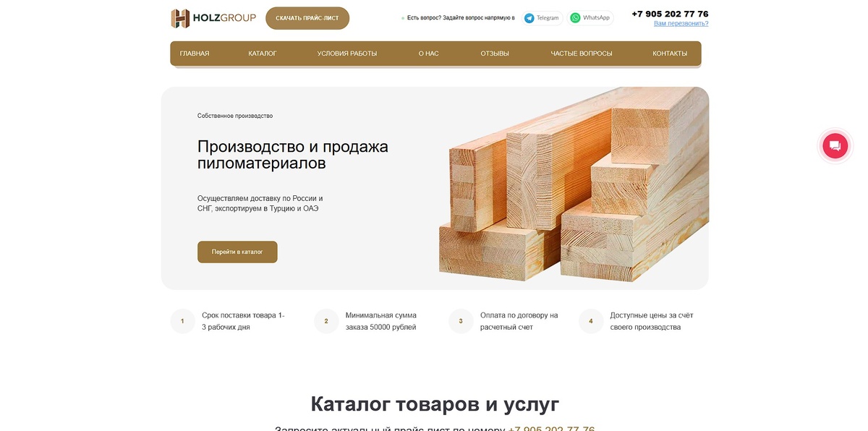This screenshot has width=868, height=431.
Task: Click the numbered badge 2 for minimum order
Action: tap(326, 320)
